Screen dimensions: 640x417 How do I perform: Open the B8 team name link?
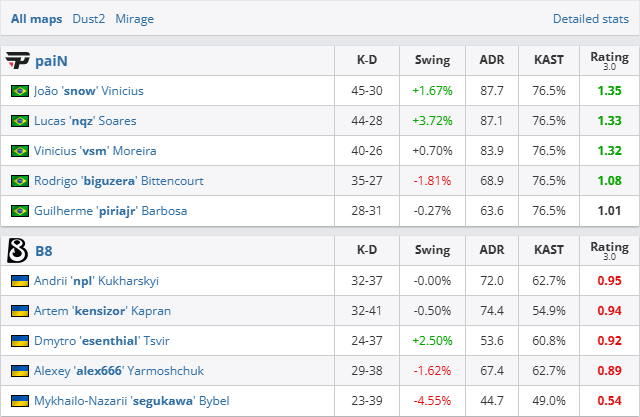[x=45, y=251]
